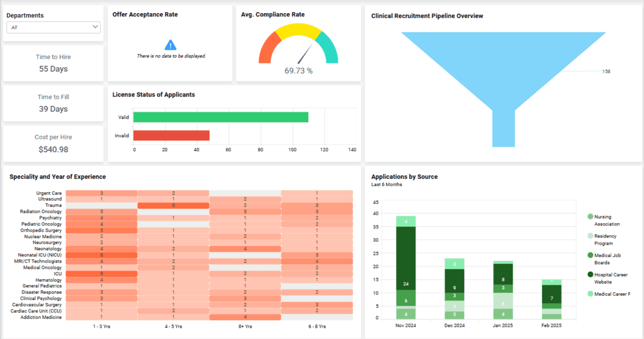The width and height of the screenshot is (644, 339).
Task: Select the All value in the Departments combo box
Action: click(53, 27)
